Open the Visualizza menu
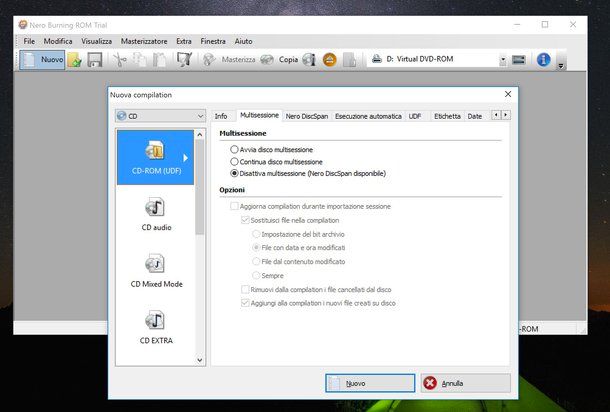 click(x=96, y=41)
